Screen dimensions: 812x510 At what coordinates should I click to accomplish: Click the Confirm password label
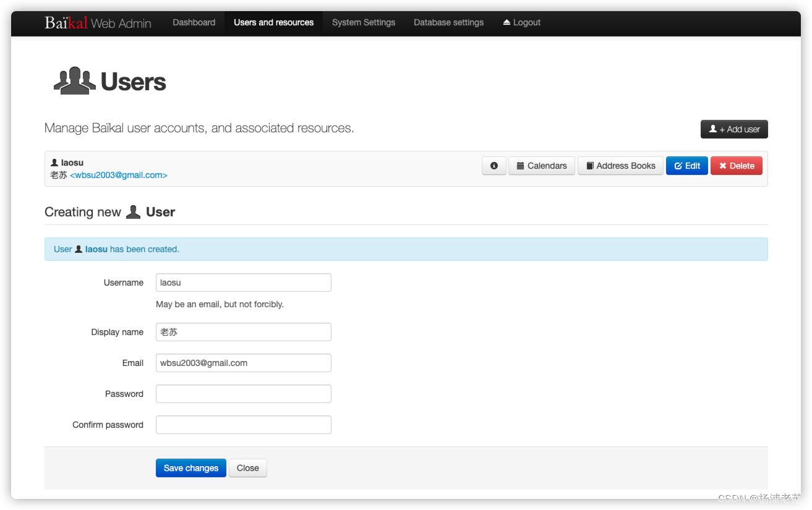tap(108, 425)
